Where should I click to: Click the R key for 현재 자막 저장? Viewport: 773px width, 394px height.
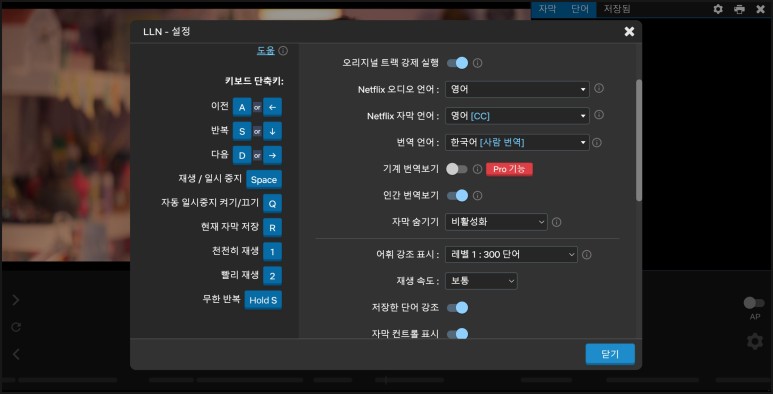273,227
